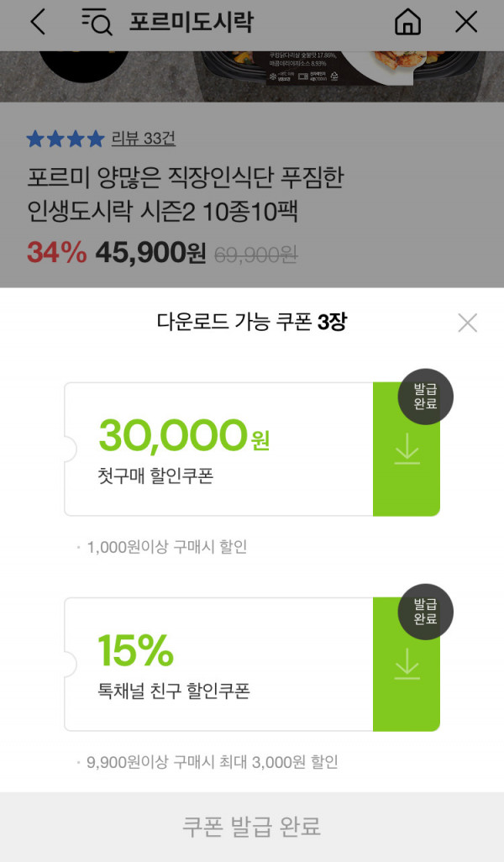Select the 첫구매 할인쿠폰 coupon card

click(218, 449)
